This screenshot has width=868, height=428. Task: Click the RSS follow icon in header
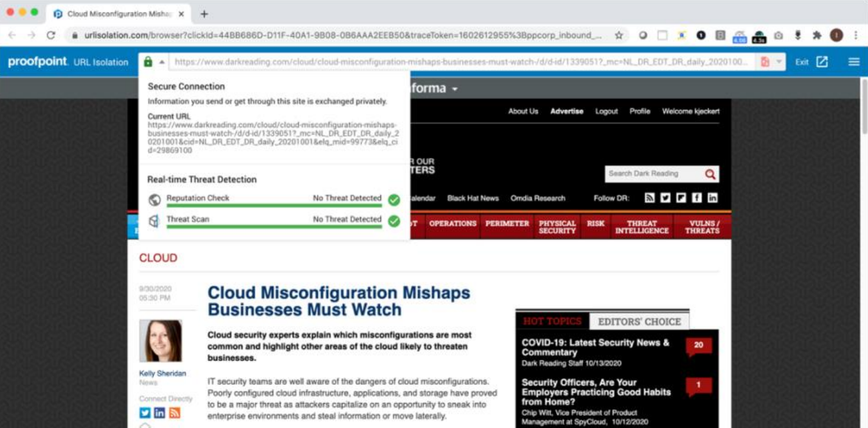pos(650,198)
